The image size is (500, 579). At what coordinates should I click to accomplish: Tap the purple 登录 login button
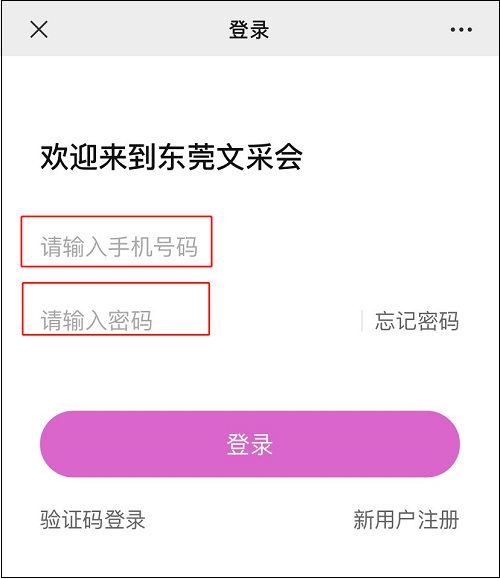point(250,444)
